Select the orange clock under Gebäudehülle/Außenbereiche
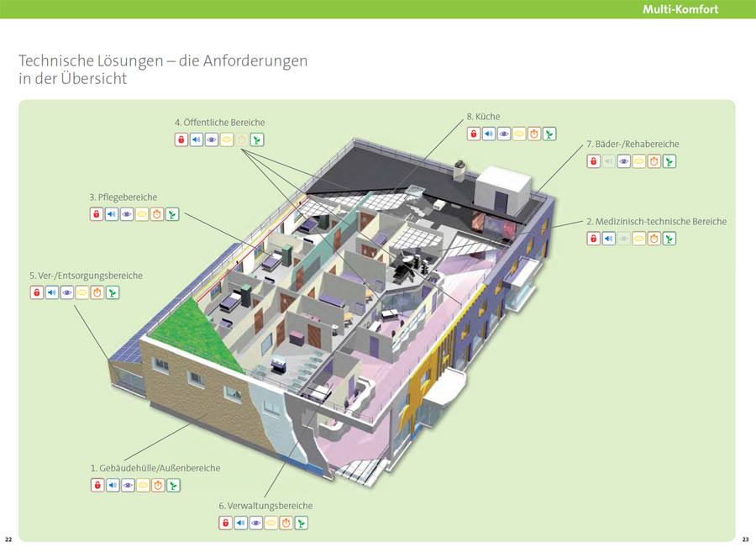Image resolution: width=756 pixels, height=552 pixels. [158, 485]
